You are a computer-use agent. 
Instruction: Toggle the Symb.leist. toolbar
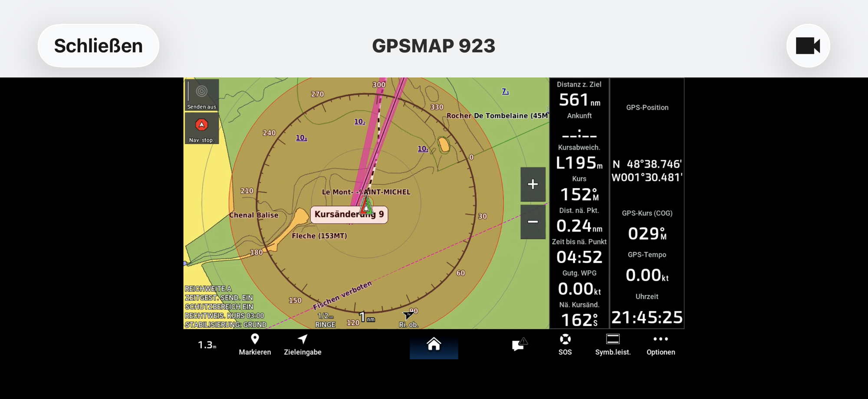pyautogui.click(x=613, y=345)
